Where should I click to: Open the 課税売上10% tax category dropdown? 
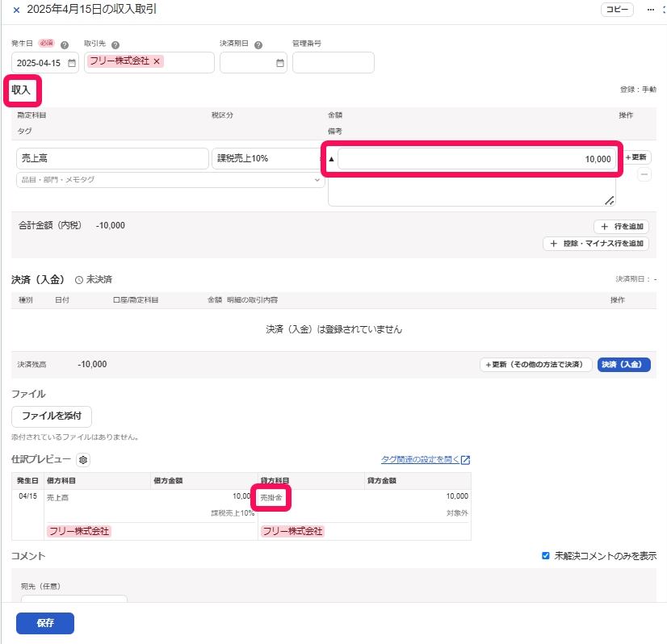click(266, 158)
